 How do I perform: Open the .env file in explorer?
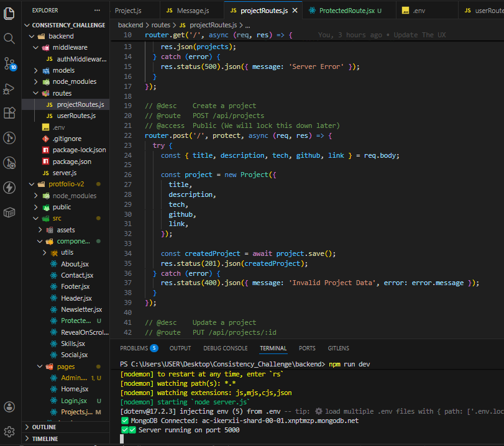pos(66,127)
